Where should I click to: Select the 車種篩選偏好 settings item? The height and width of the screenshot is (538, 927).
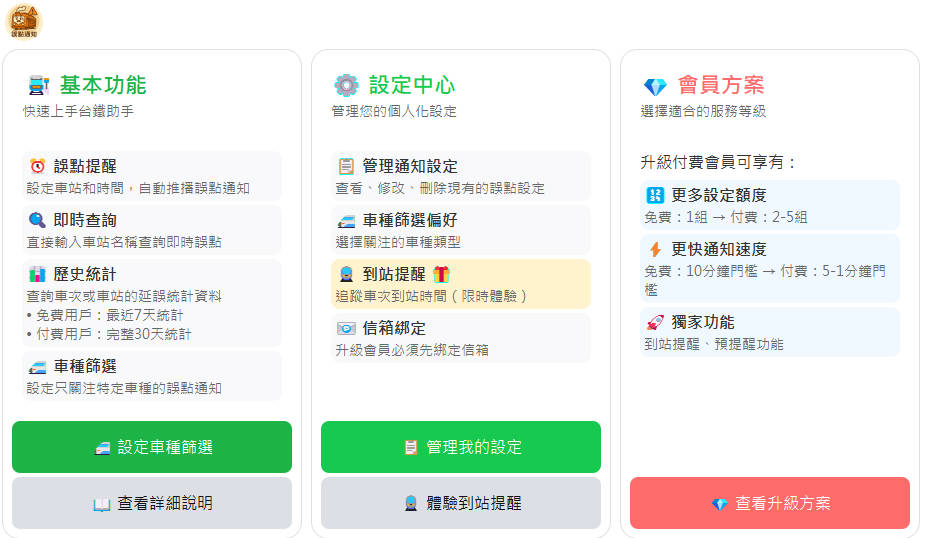461,230
